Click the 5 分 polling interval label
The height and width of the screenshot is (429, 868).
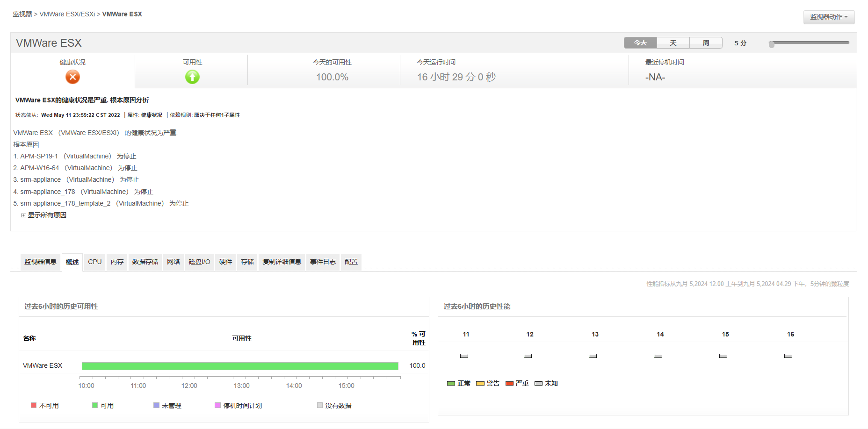coord(740,43)
